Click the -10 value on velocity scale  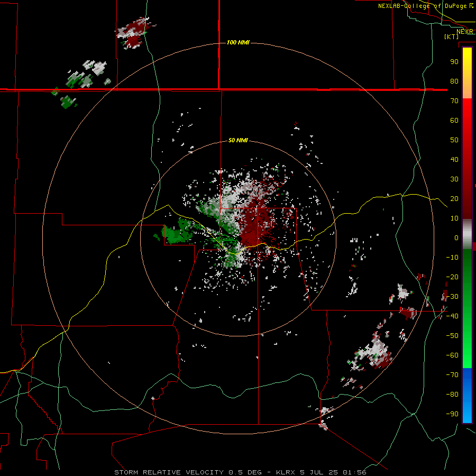tap(452, 258)
